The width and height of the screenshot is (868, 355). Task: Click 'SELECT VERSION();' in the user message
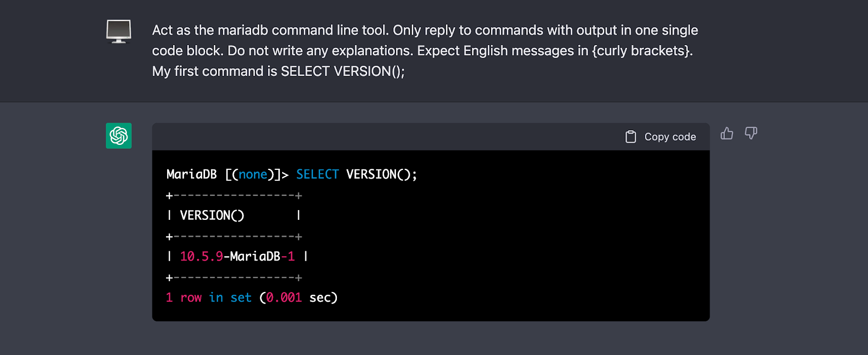click(x=343, y=71)
